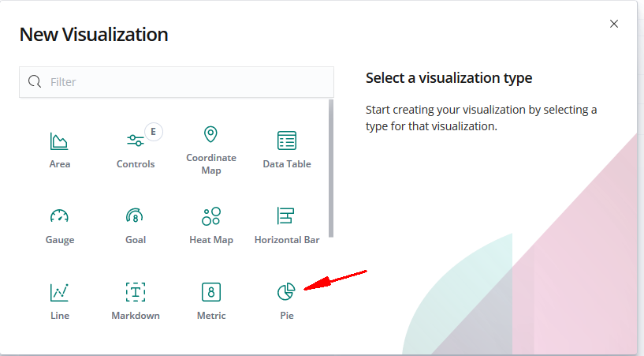Choose the Controls visualization icon
The image size is (644, 356).
tap(135, 141)
